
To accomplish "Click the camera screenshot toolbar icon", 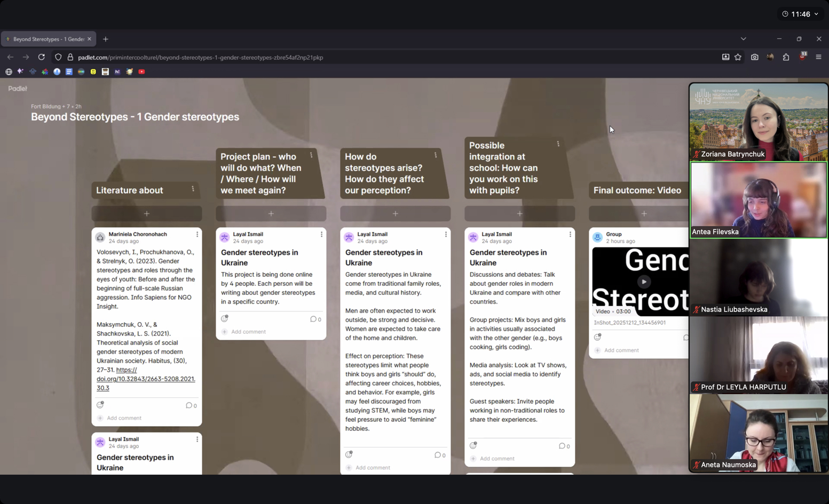I will tap(754, 57).
